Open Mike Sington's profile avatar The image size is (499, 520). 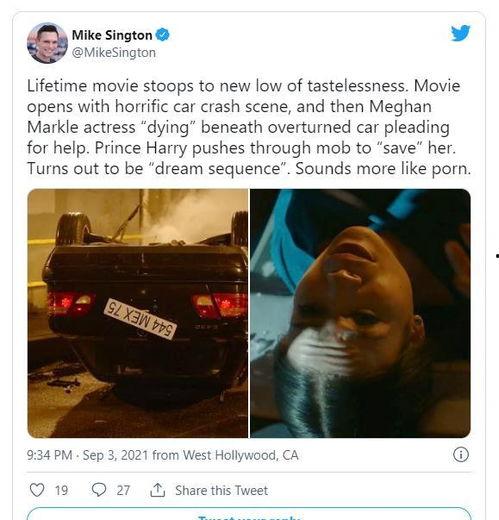[47, 43]
